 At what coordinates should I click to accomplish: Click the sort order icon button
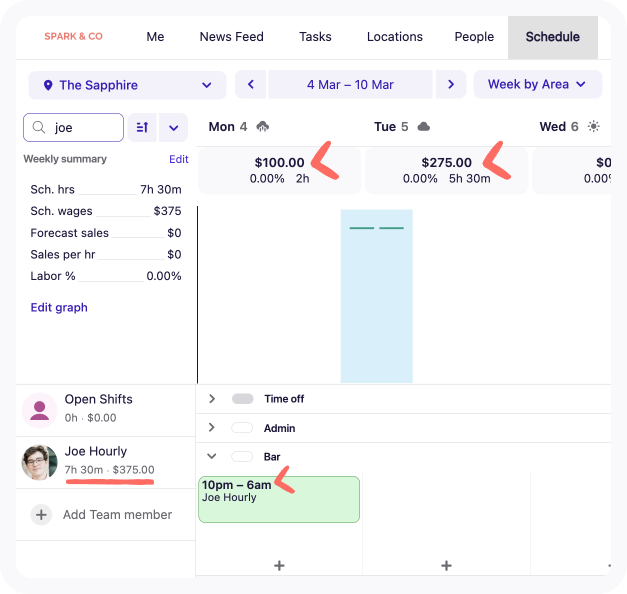[x=142, y=127]
